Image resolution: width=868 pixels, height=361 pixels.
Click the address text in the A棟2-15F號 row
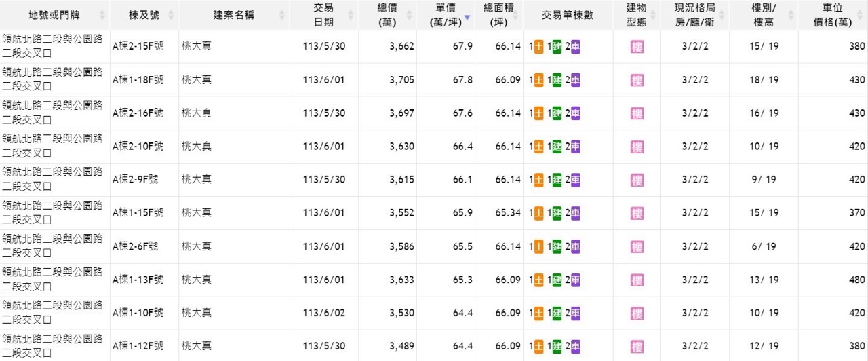(x=52, y=46)
